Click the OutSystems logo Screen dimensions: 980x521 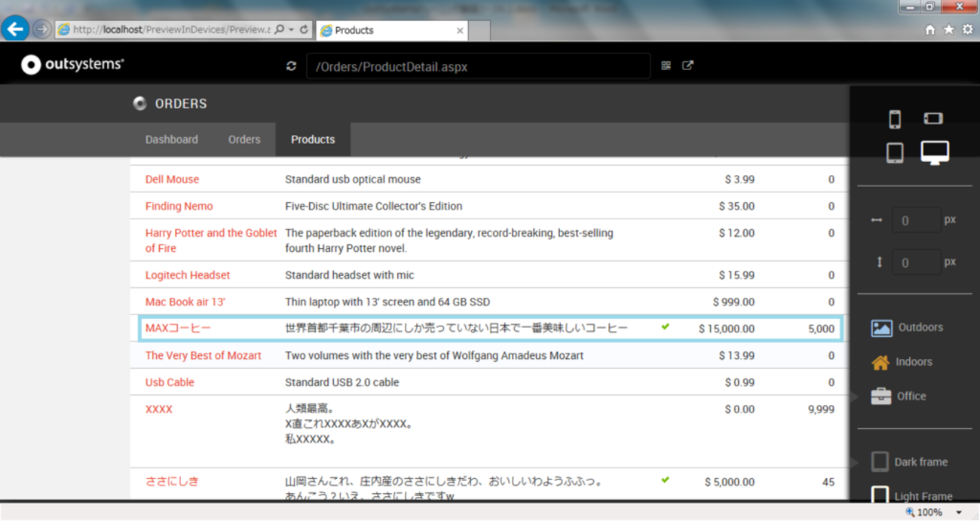tap(72, 65)
